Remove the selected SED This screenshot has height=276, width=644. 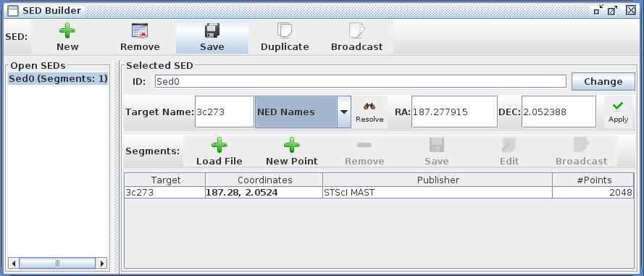click(x=140, y=37)
